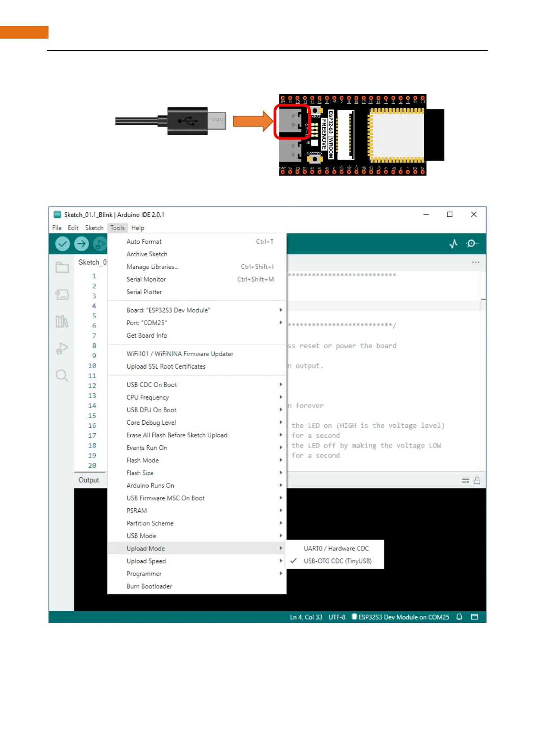Viewport: 535px width, 756px height.
Task: Open Arduino Runs On submenu
Action: point(197,485)
